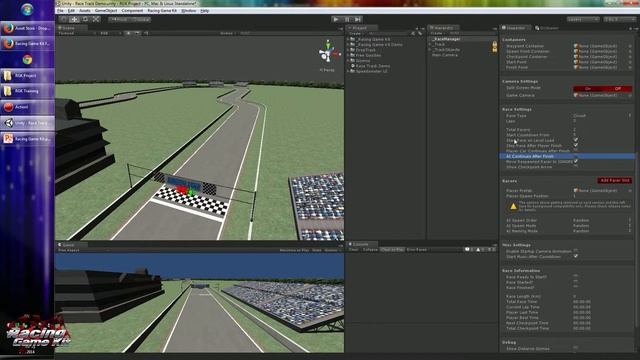Open the Create dropdown in Project panel
640x360 pixels.
pos(356,33)
